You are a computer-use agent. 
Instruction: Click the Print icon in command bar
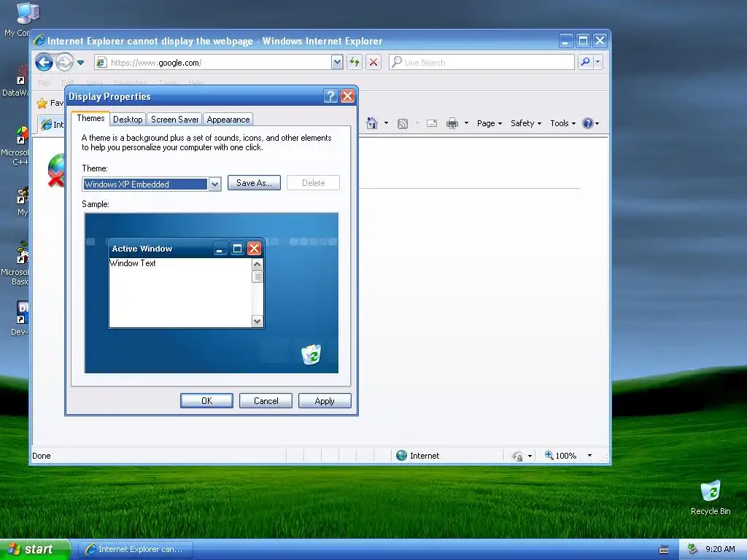point(452,123)
